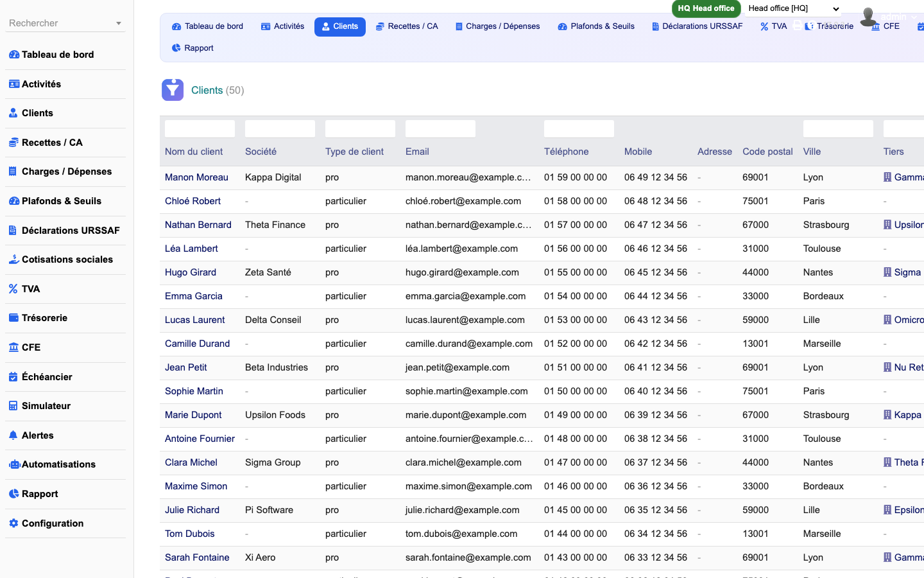Click the admin user avatar icon

coord(868,17)
